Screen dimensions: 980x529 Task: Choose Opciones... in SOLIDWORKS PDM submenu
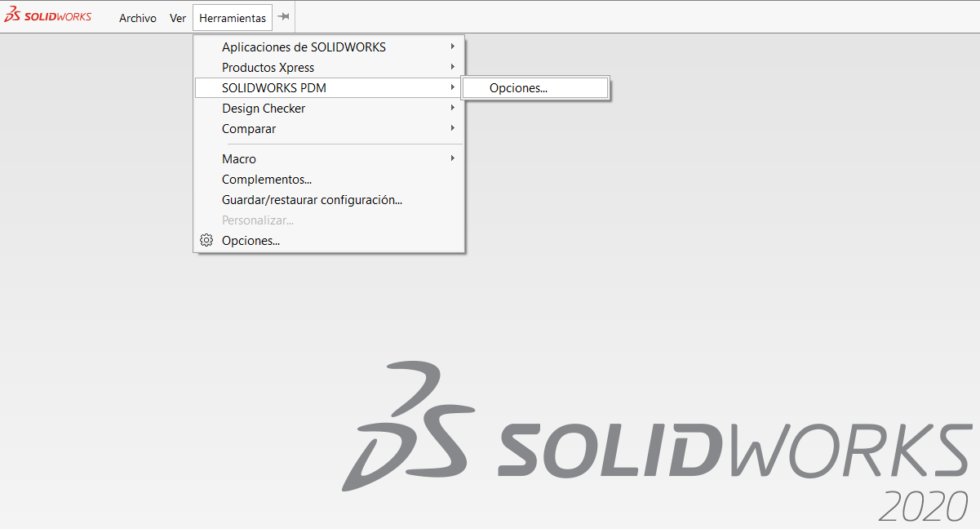pyautogui.click(x=535, y=88)
